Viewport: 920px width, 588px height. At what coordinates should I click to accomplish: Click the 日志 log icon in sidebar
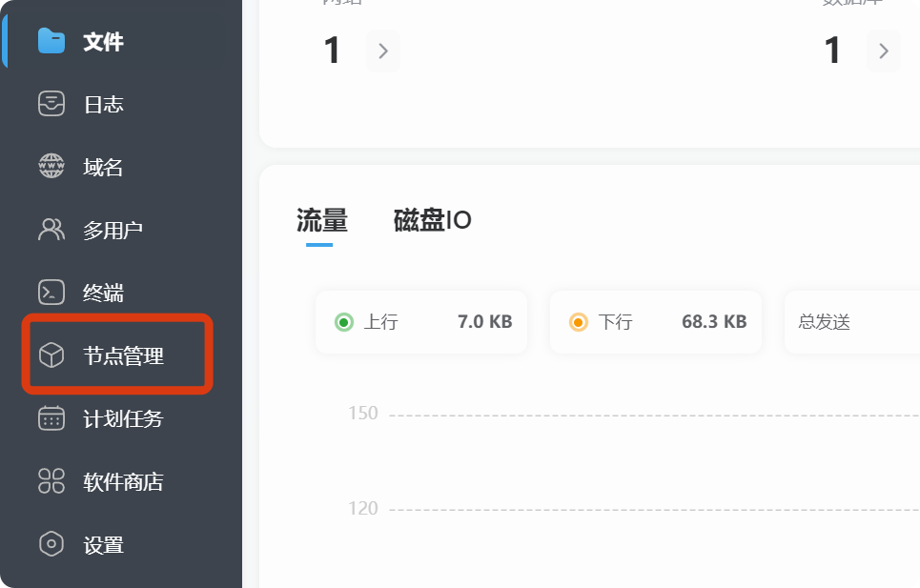[x=51, y=104]
